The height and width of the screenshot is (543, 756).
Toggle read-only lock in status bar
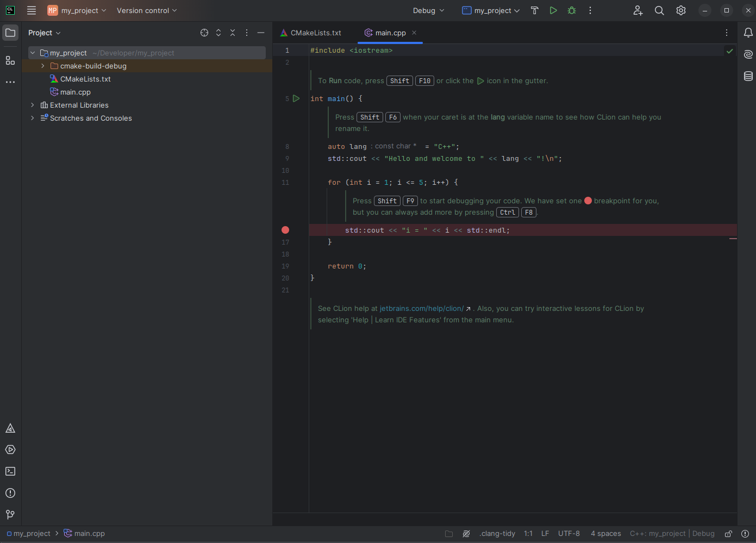click(729, 534)
